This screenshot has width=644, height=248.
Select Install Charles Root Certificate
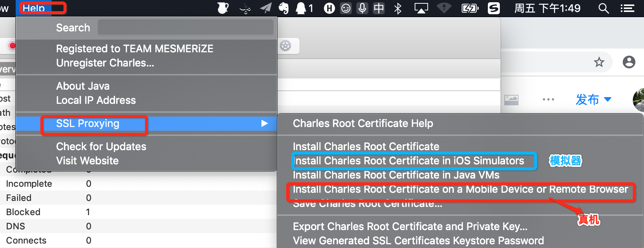[366, 146]
